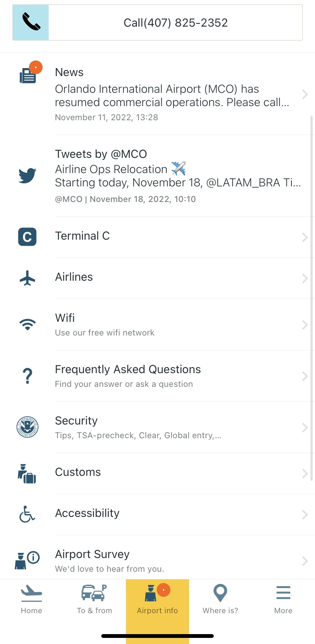This screenshot has width=315, height=644.
Task: Open the More menu tab
Action: click(x=283, y=599)
